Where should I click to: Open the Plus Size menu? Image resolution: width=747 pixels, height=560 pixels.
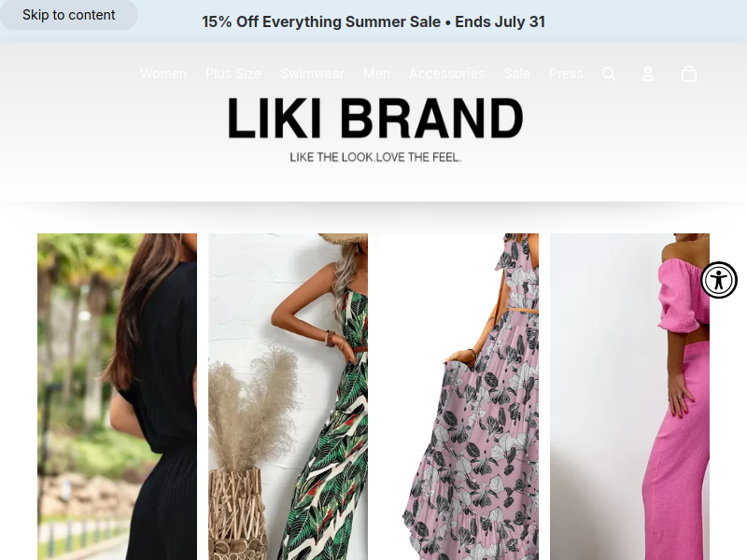233,74
